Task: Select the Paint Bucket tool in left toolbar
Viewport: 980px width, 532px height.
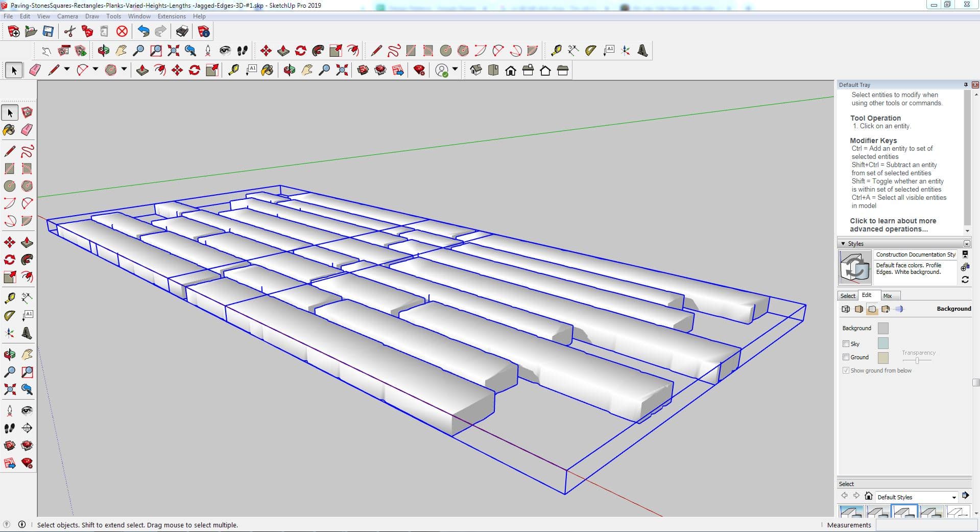Action: tap(9, 130)
